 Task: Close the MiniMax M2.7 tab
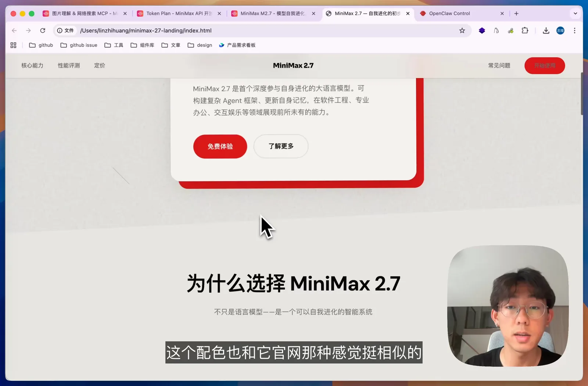point(313,14)
